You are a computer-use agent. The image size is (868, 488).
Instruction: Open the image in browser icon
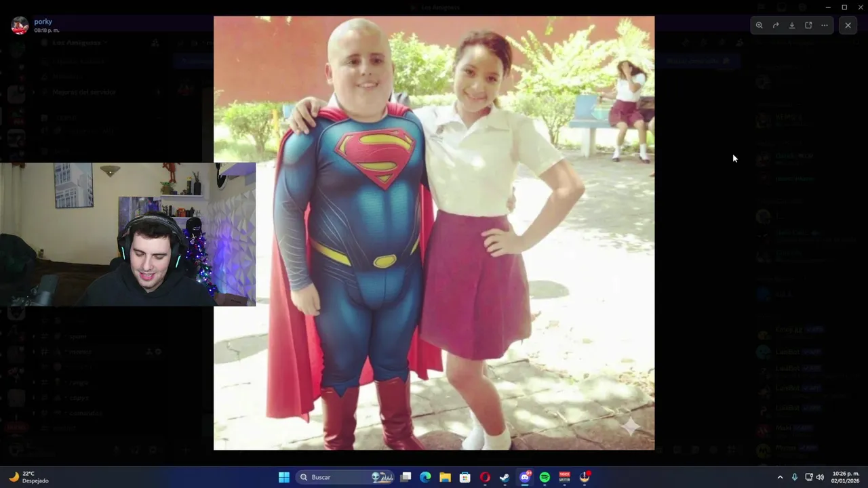(808, 25)
